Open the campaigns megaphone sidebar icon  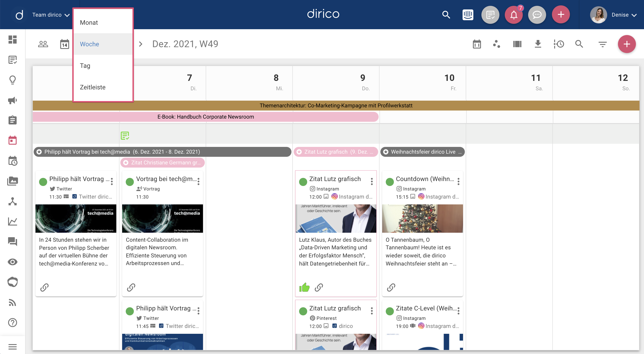click(x=13, y=100)
